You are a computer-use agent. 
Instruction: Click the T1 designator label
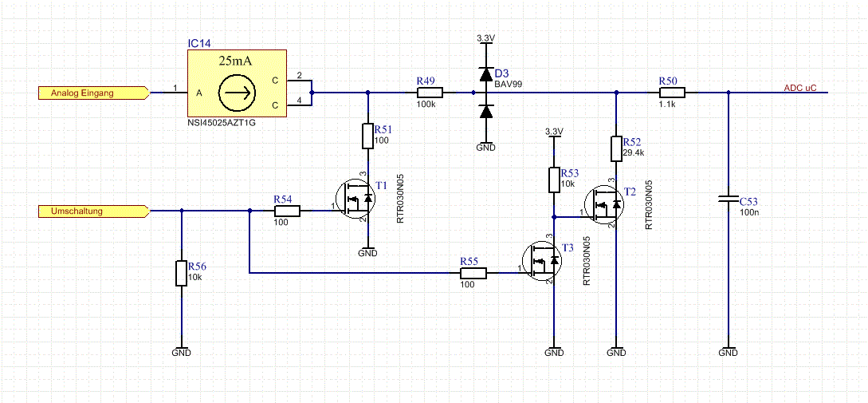(x=382, y=185)
